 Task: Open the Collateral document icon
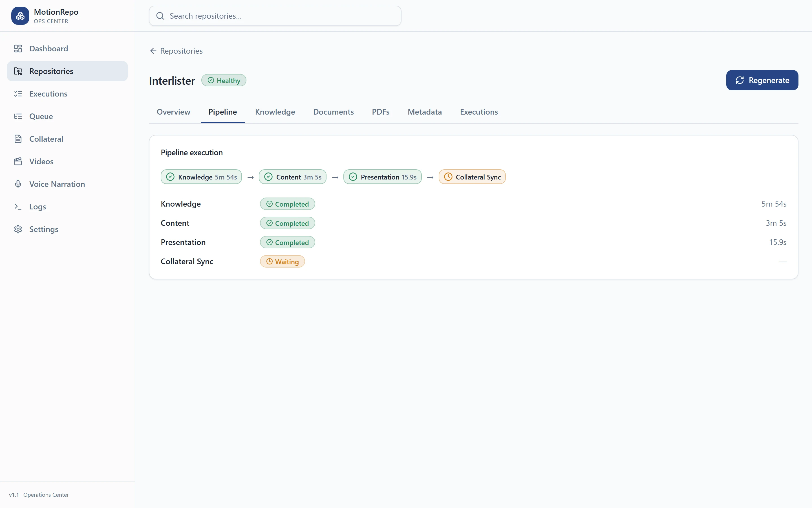[x=18, y=139]
